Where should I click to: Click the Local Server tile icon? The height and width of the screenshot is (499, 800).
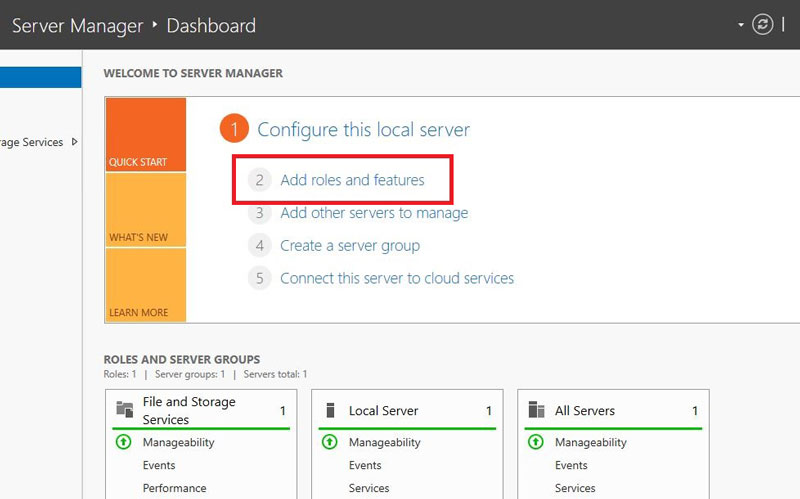click(x=330, y=410)
